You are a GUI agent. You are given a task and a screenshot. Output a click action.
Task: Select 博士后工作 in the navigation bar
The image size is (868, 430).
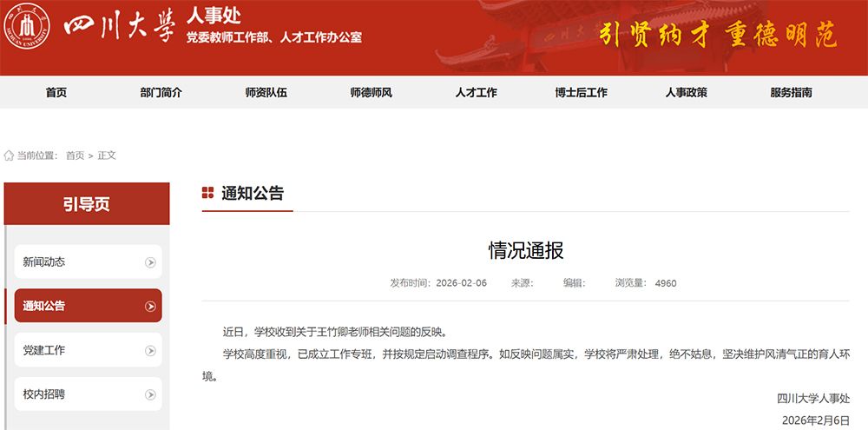pyautogui.click(x=582, y=93)
